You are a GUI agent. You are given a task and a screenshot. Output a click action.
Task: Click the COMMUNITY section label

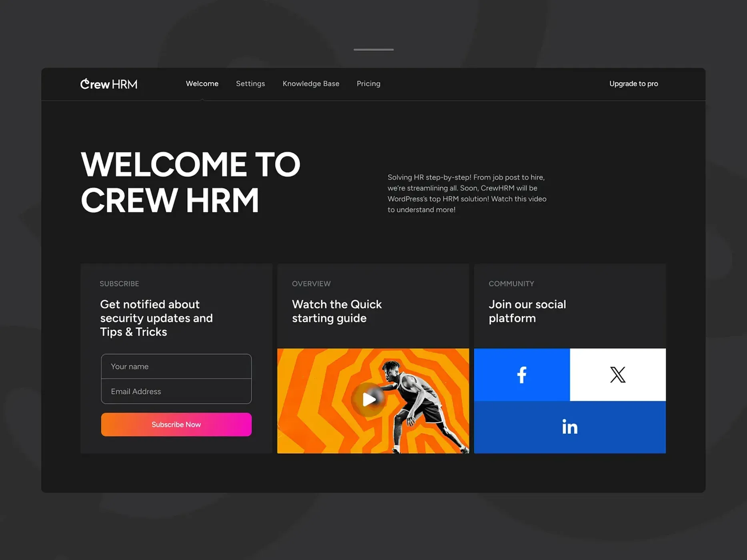tap(511, 284)
